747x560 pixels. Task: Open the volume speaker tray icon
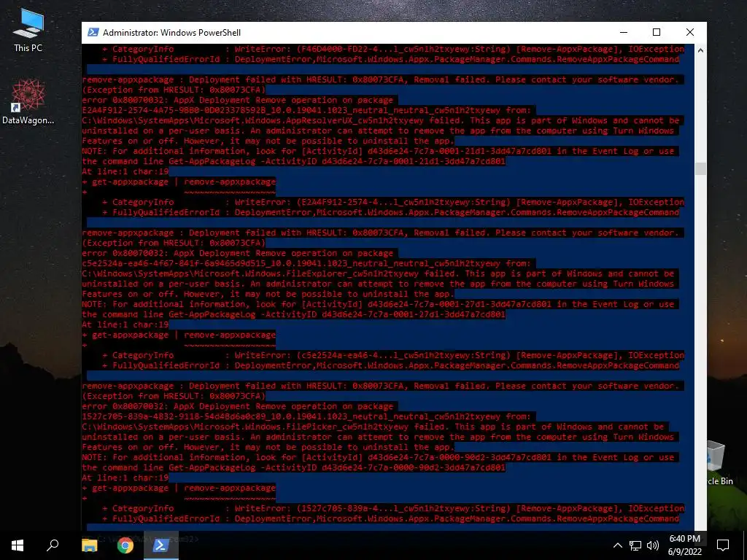click(x=653, y=545)
